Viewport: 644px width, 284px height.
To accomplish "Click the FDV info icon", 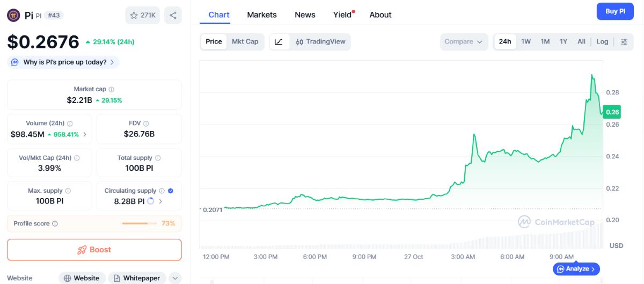I will click(x=146, y=123).
